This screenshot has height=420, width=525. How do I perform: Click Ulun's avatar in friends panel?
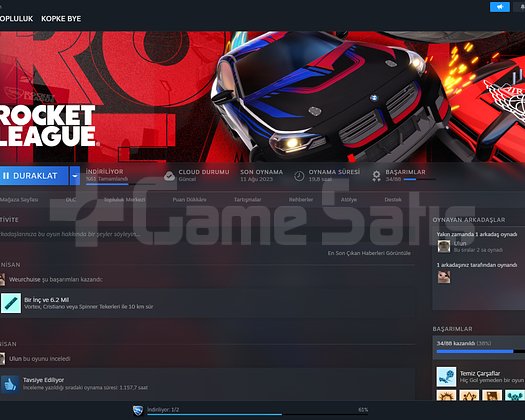click(x=444, y=247)
